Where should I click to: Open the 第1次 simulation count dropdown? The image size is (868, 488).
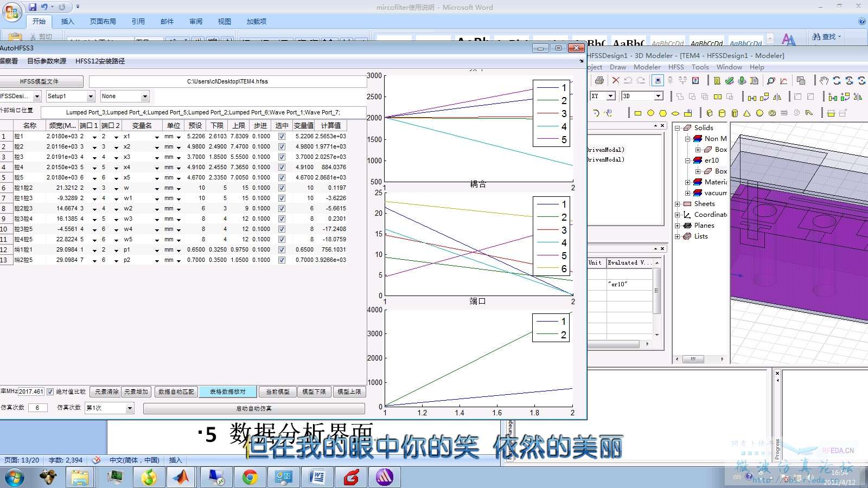coord(109,408)
